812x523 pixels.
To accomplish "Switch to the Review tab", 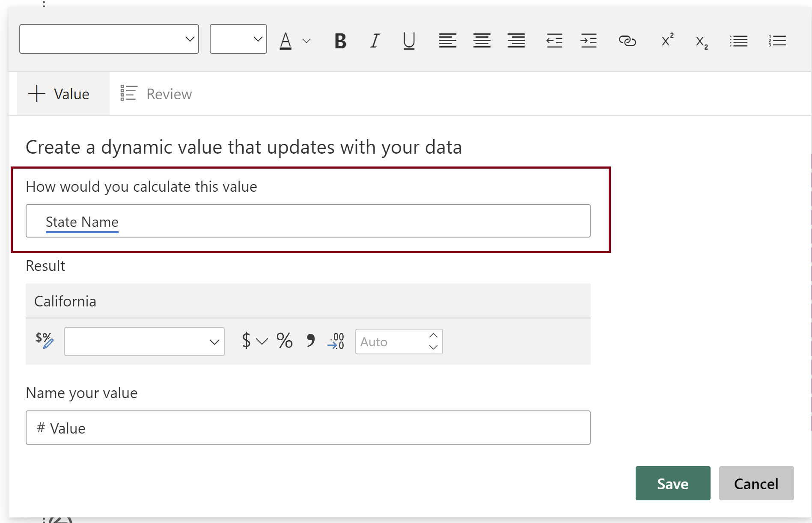I will pos(156,94).
